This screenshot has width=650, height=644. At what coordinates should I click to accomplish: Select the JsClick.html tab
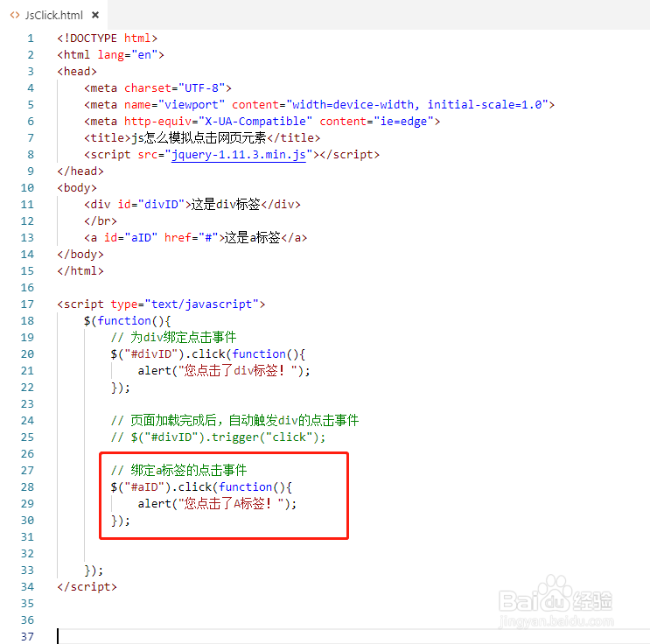(54, 16)
